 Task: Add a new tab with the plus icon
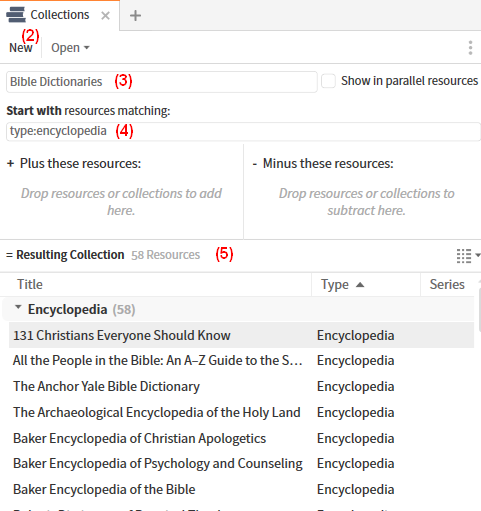pyautogui.click(x=135, y=15)
